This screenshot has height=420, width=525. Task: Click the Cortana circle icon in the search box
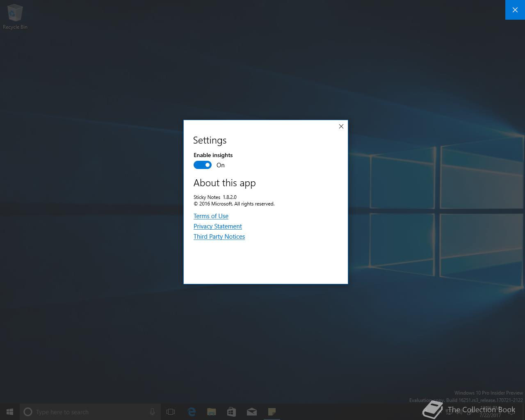tap(28, 412)
